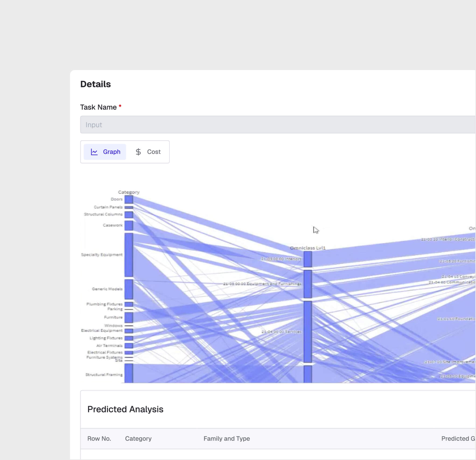The height and width of the screenshot is (460, 476).
Task: Click the dollar sign icon beside Cost
Action: tap(138, 151)
